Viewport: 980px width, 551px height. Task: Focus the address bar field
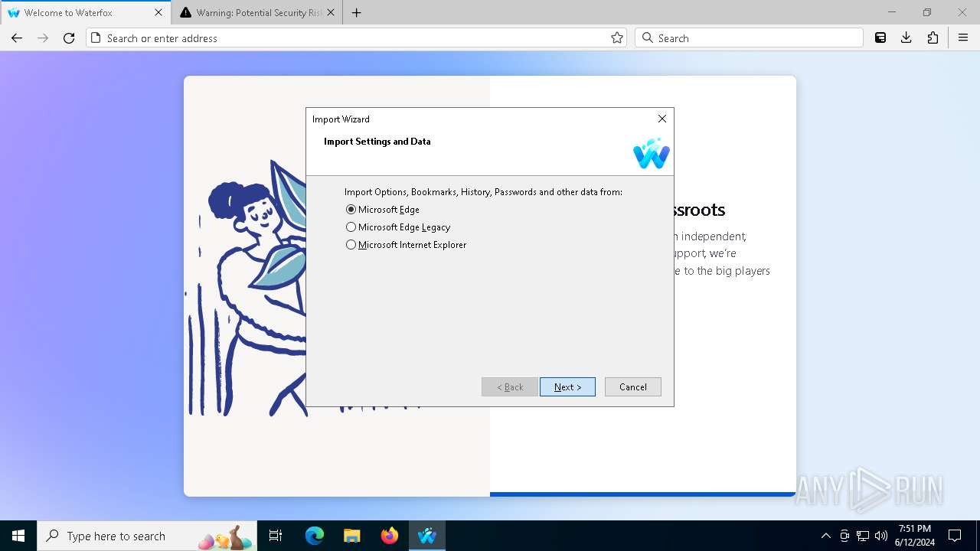tap(356, 38)
